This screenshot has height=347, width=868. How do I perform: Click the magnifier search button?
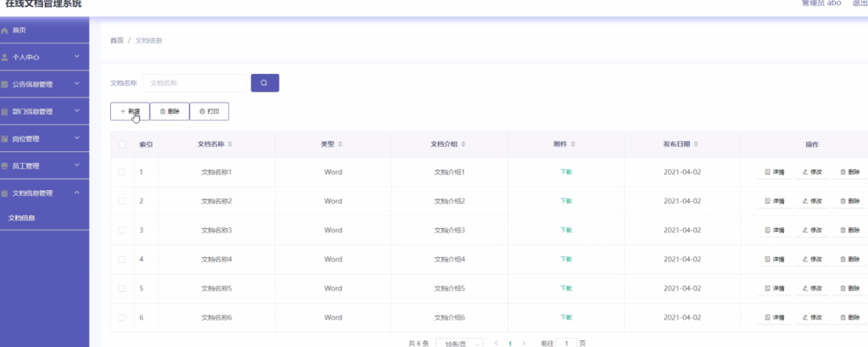click(x=264, y=83)
